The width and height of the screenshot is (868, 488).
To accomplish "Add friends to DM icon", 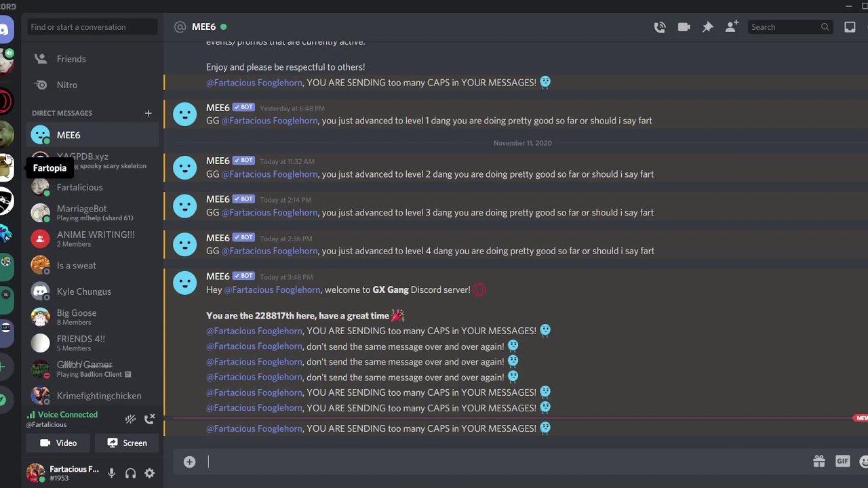I will (x=732, y=27).
